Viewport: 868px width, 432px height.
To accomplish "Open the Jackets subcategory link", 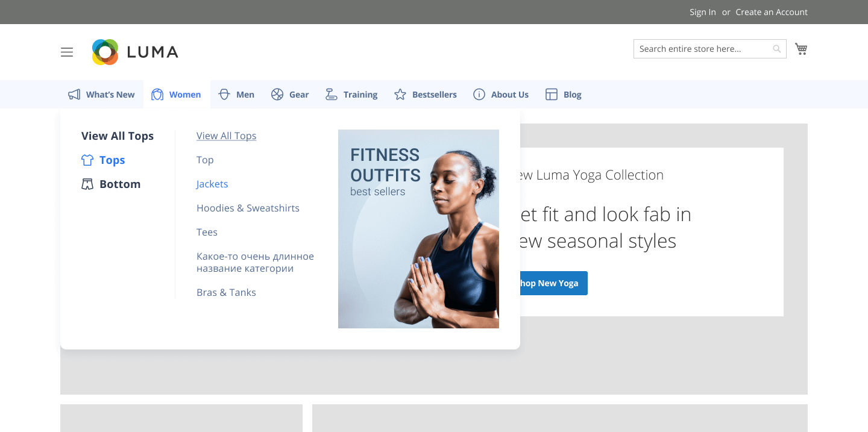I will click(x=212, y=184).
